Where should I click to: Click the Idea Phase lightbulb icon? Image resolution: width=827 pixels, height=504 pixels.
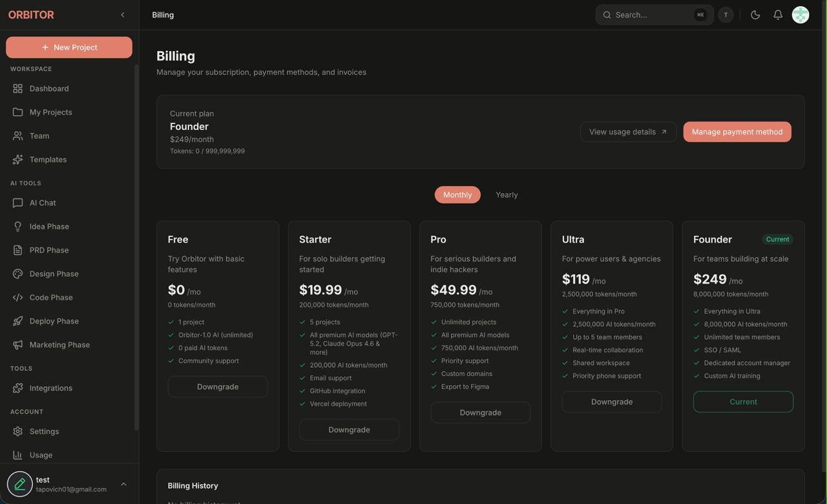17,227
